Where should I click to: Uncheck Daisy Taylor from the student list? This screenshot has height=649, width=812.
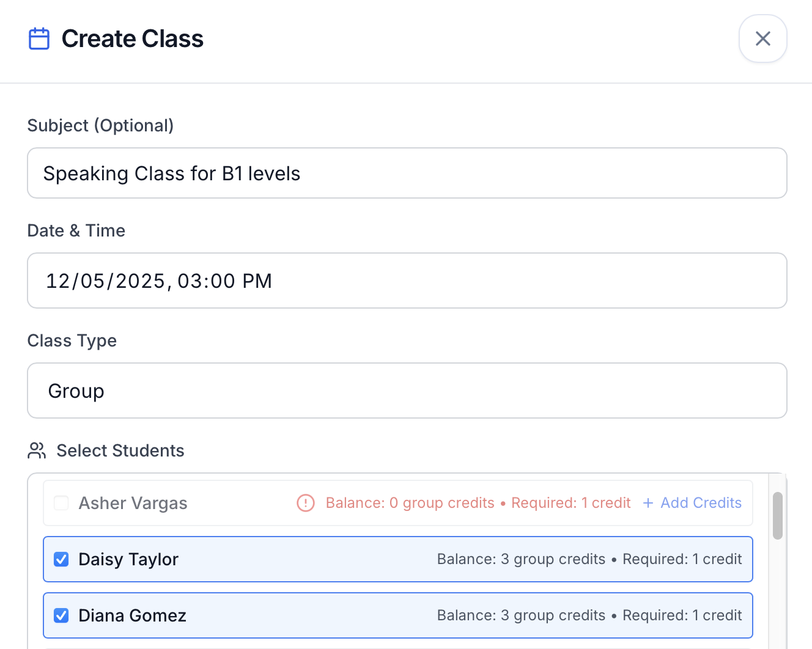tap(61, 559)
